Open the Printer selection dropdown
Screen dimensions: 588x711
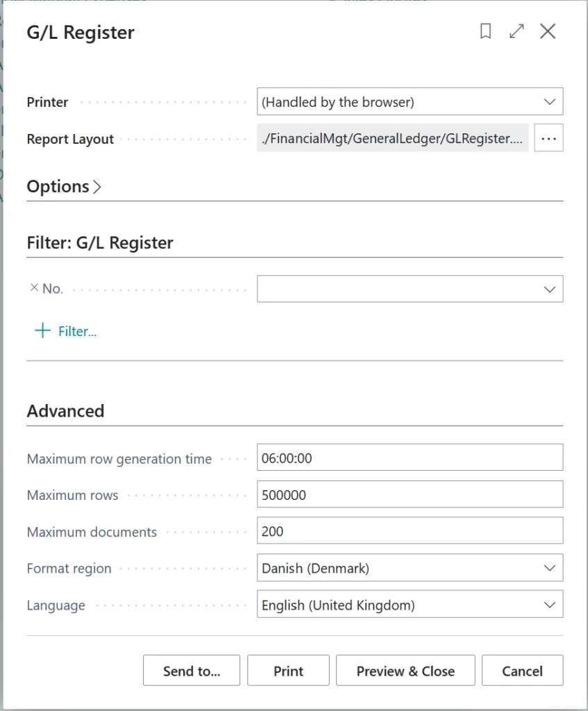pyautogui.click(x=549, y=101)
